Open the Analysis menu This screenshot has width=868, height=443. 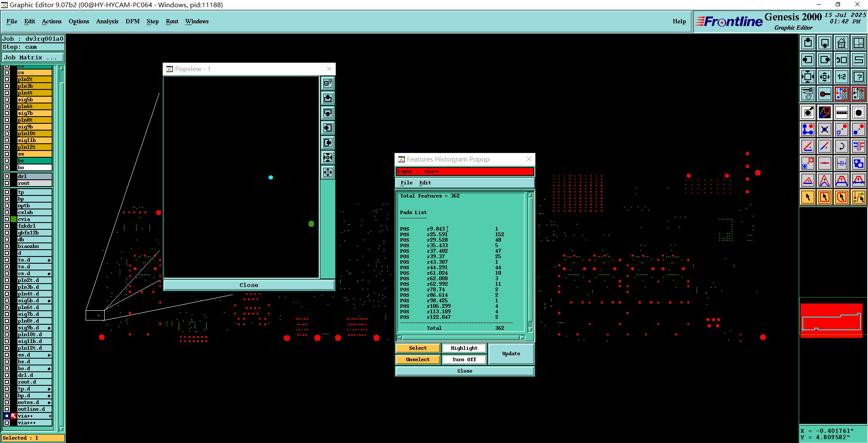coord(107,21)
